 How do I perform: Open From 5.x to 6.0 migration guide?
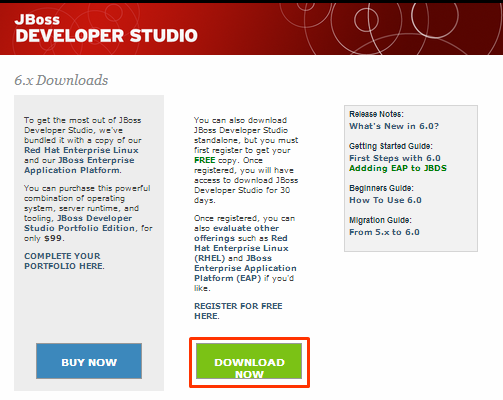384,232
